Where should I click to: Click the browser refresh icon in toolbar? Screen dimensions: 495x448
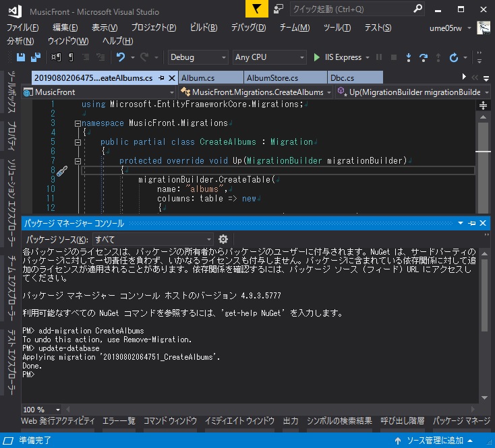click(454, 57)
